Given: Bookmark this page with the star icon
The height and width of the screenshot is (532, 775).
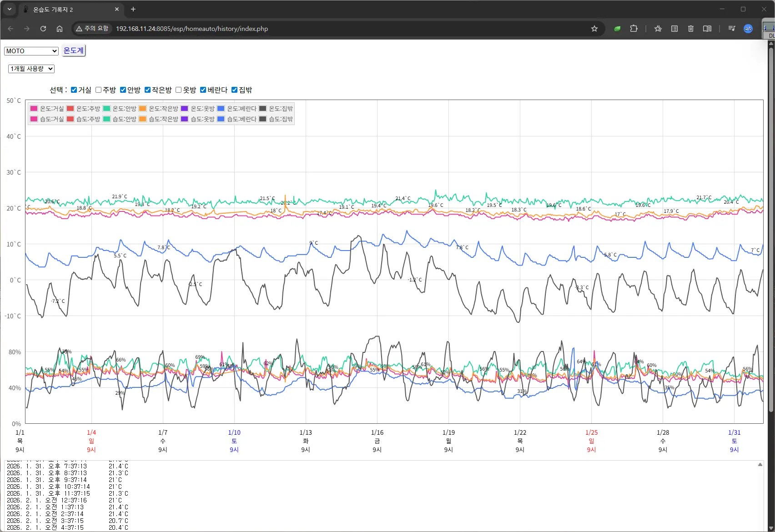Looking at the screenshot, I should (x=594, y=29).
